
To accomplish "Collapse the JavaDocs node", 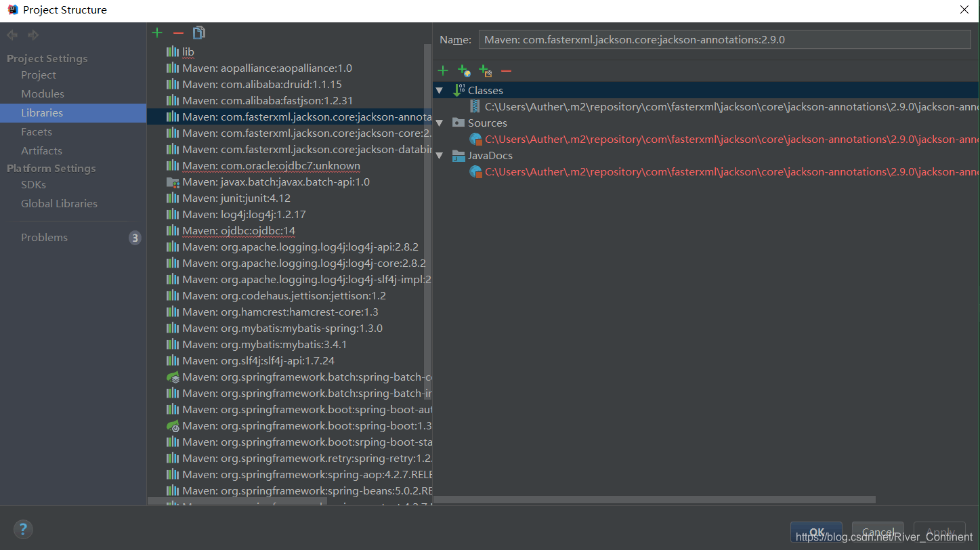I will (440, 155).
